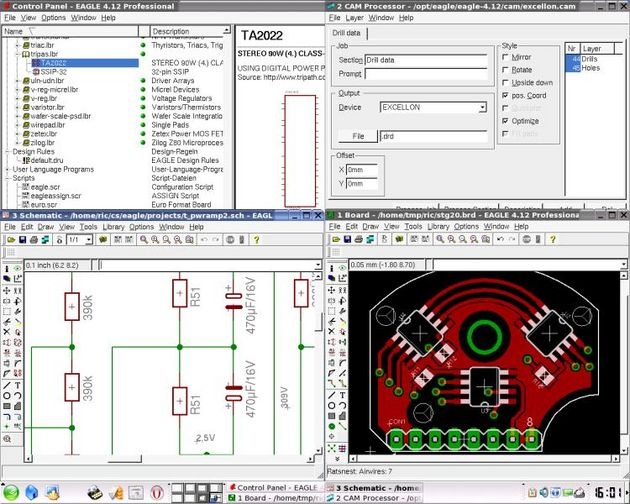The width and height of the screenshot is (630, 504).
Task: Select TA2022 in the library tree
Action: (x=55, y=62)
